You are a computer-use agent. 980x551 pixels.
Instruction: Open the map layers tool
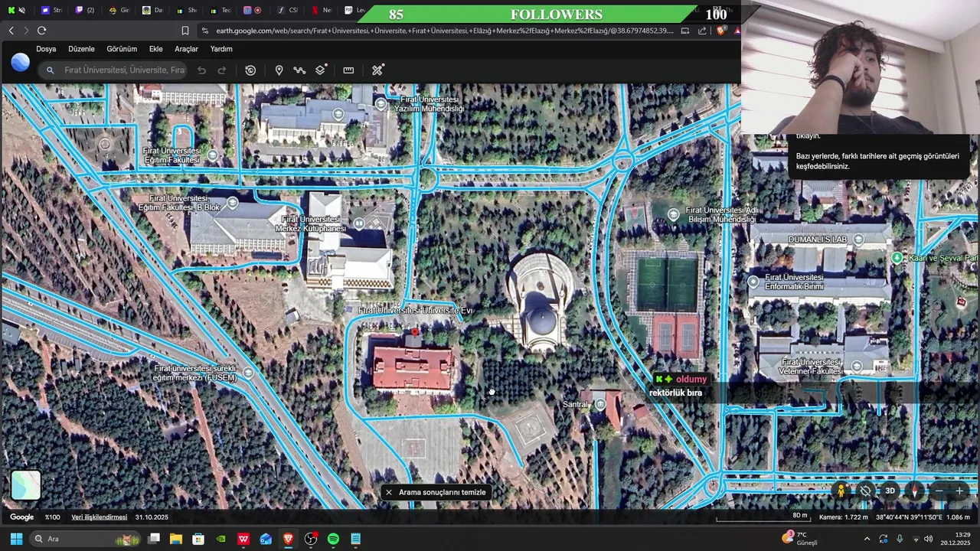(321, 70)
